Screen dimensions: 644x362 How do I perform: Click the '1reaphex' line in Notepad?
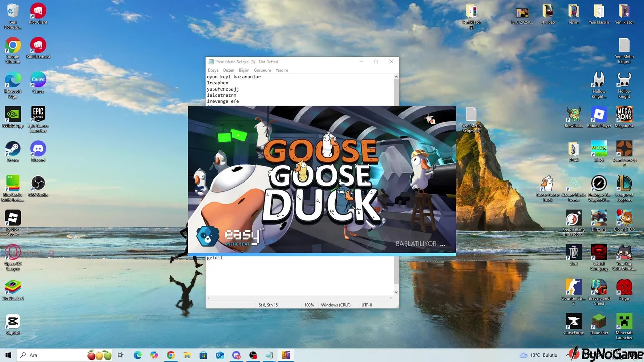point(217,83)
